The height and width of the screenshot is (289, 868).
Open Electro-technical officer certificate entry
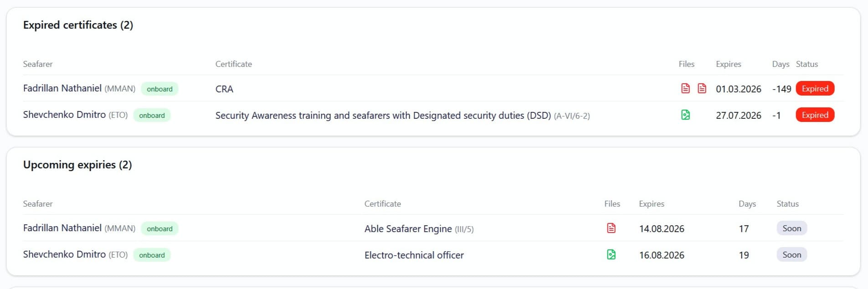click(414, 255)
